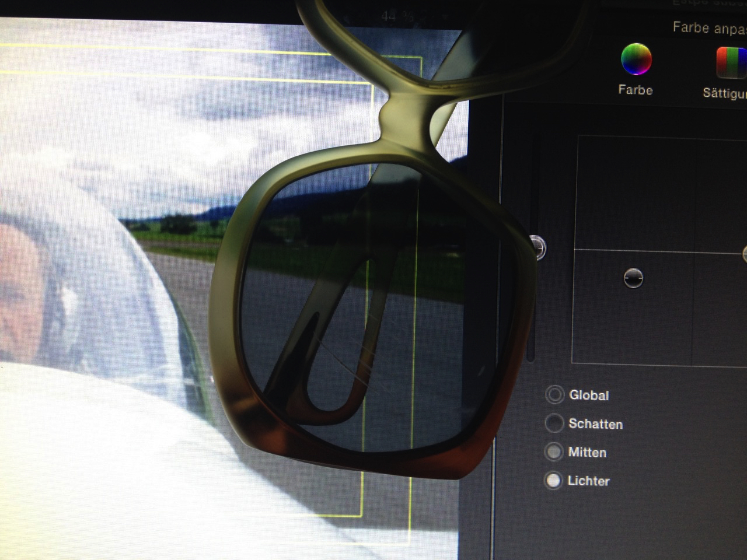Select the Mitten midtones puck
747x560 pixels.
[553, 452]
